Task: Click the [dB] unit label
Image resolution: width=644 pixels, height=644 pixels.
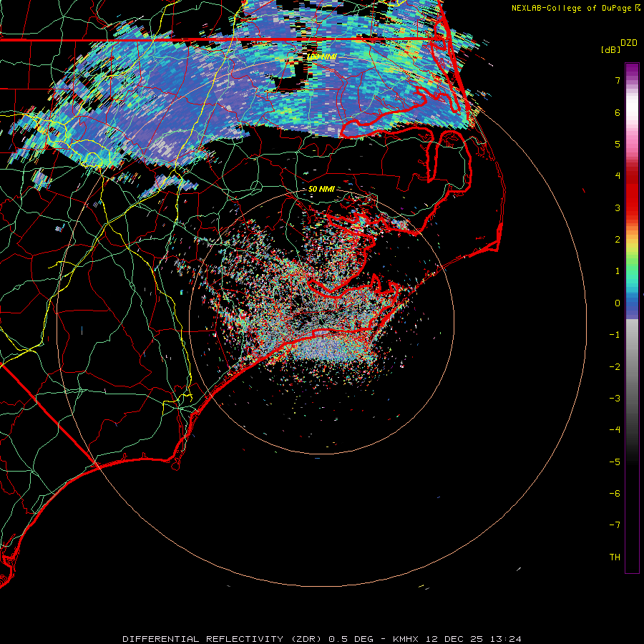Action: pyautogui.click(x=611, y=49)
